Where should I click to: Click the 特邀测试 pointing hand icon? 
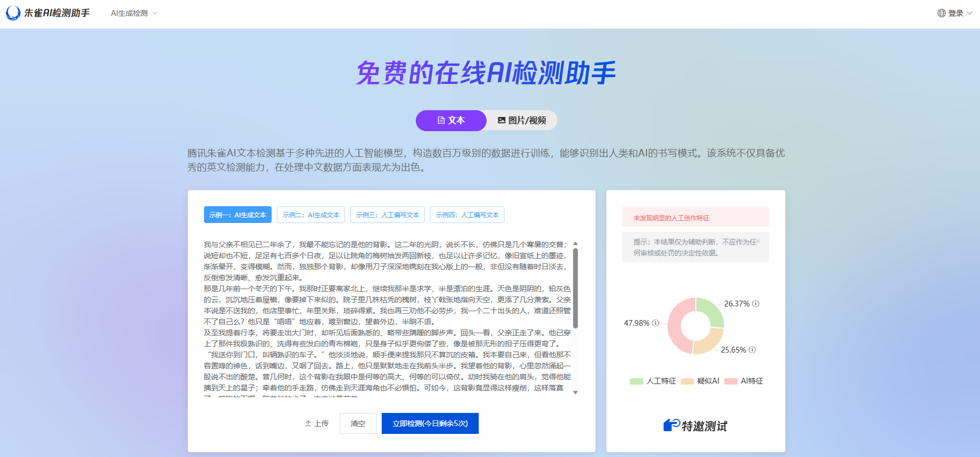point(671,425)
